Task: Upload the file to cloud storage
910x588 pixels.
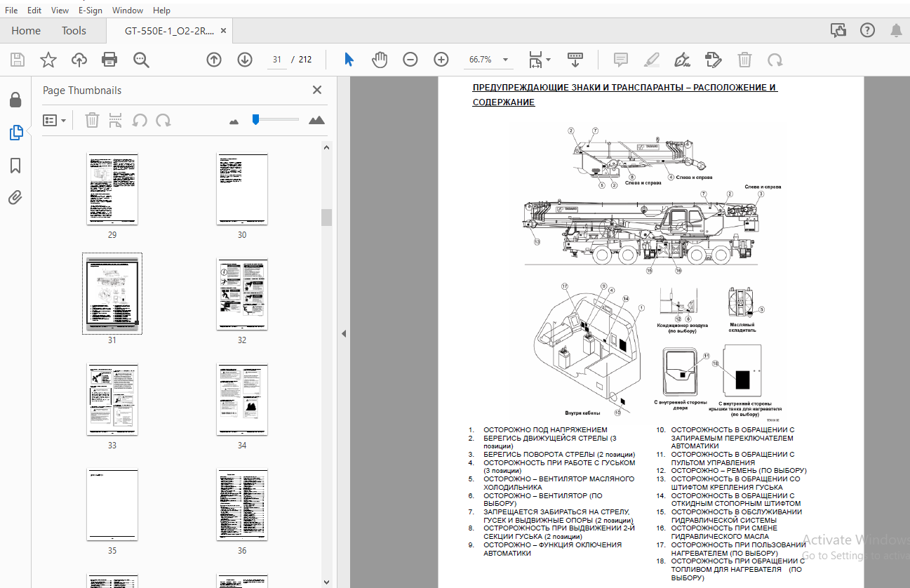Action: pyautogui.click(x=79, y=60)
